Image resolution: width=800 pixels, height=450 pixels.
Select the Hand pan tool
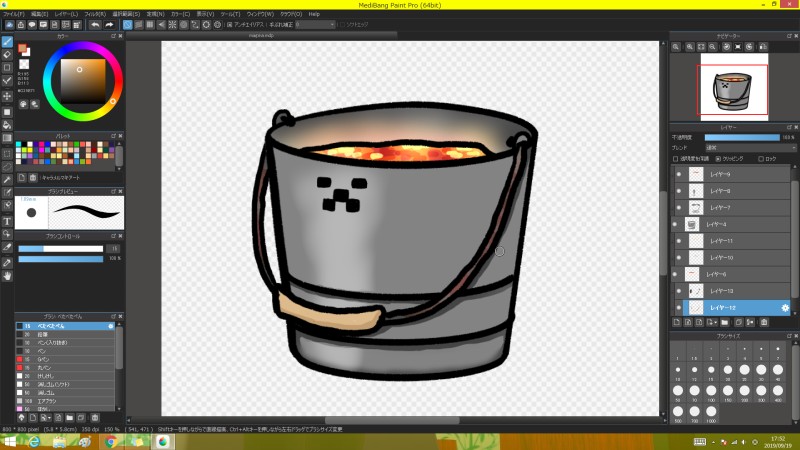click(x=7, y=276)
